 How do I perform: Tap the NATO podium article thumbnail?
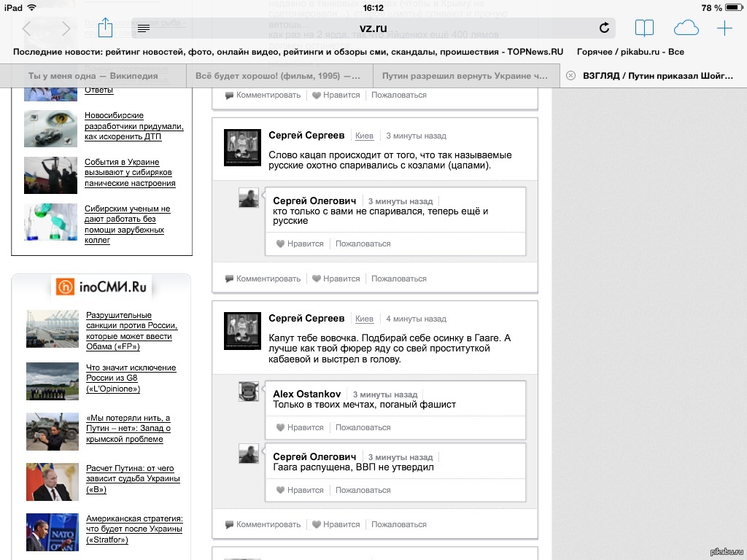53,532
